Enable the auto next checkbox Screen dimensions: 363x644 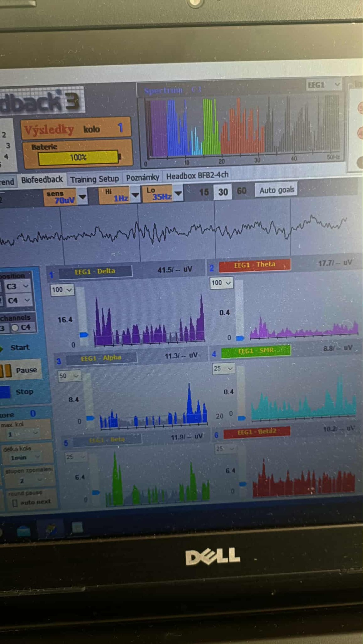[15, 503]
